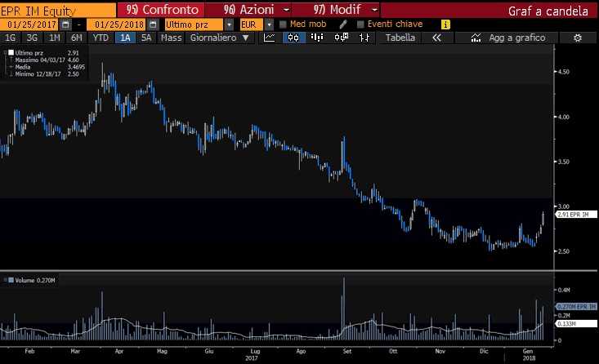The height and width of the screenshot is (364, 599).
Task: Open calendar picker beside the start date
Action: pyautogui.click(x=65, y=24)
